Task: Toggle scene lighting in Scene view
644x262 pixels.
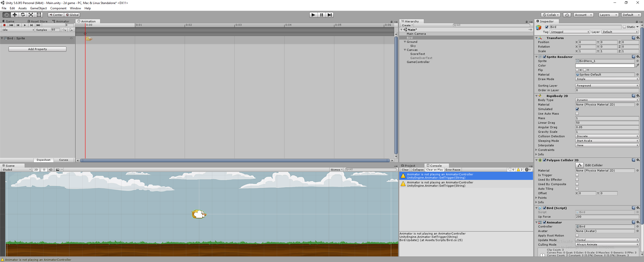Action: click(44, 170)
